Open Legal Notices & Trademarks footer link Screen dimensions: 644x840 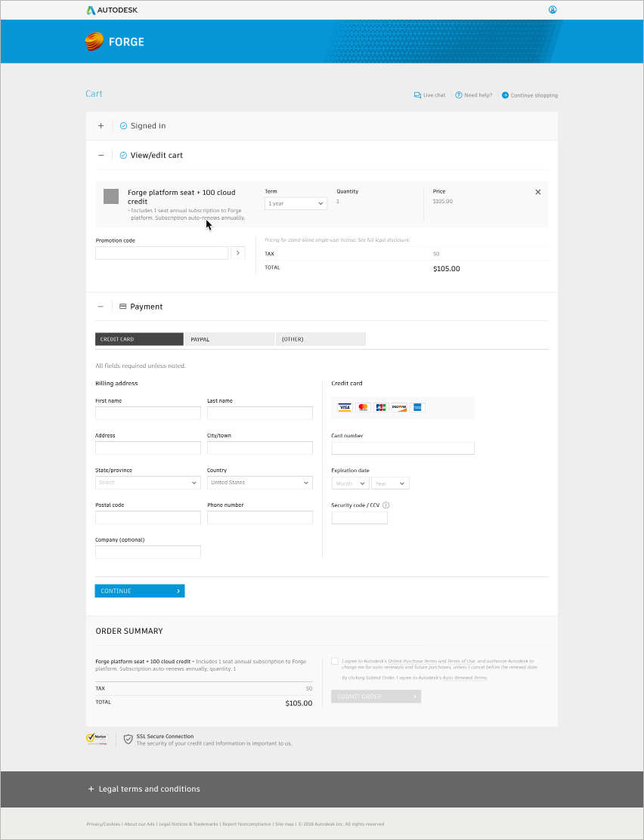click(x=189, y=824)
